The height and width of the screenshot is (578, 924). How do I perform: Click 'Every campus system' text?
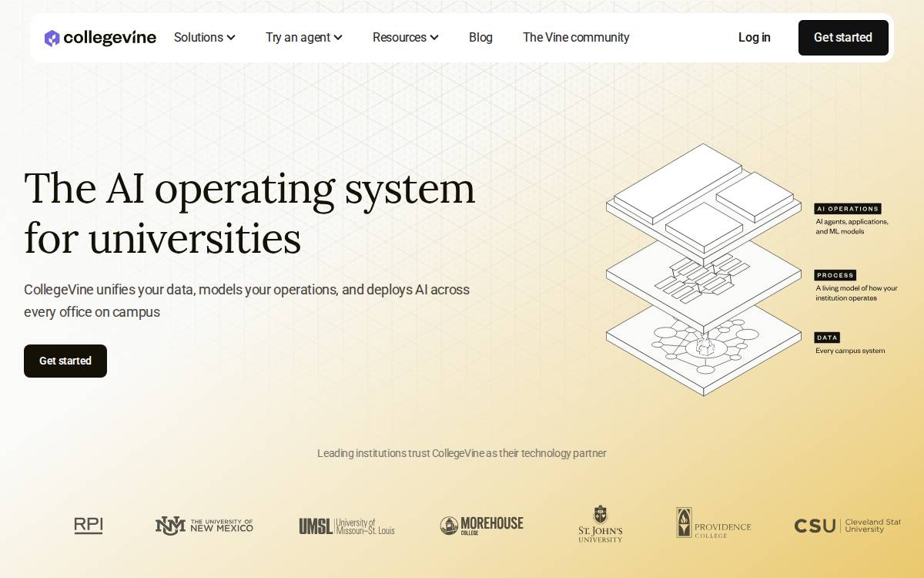point(850,351)
